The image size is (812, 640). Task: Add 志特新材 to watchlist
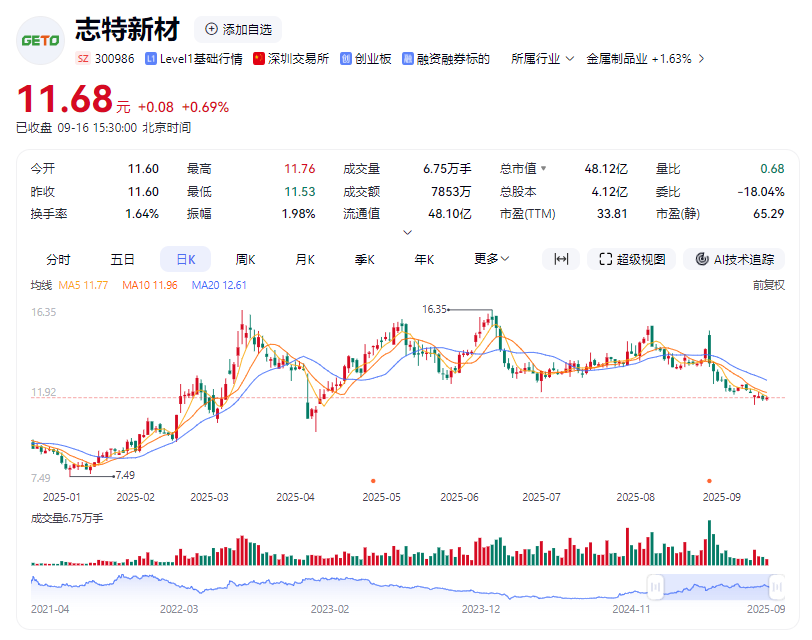tap(238, 29)
